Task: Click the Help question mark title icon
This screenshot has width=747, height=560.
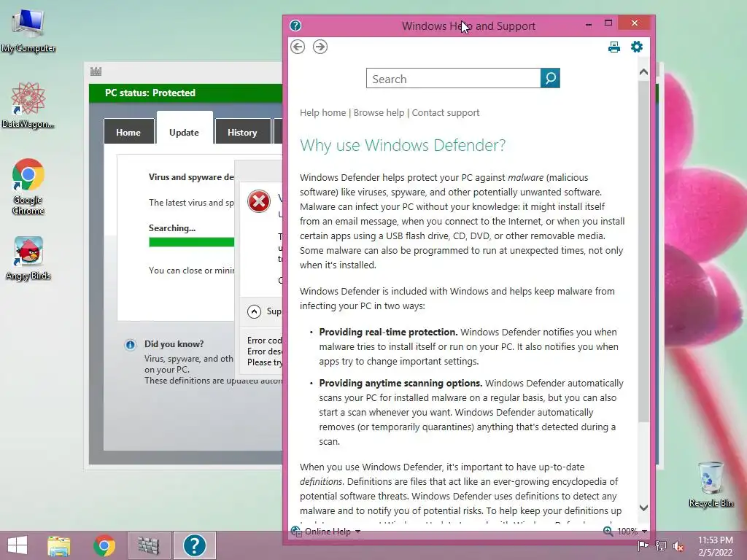Action: click(295, 26)
